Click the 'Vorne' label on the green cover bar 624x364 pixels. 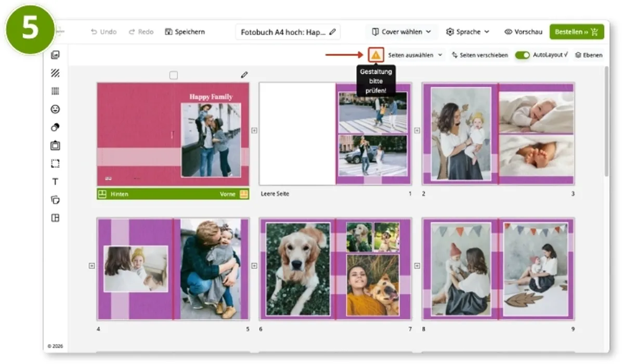[228, 194]
